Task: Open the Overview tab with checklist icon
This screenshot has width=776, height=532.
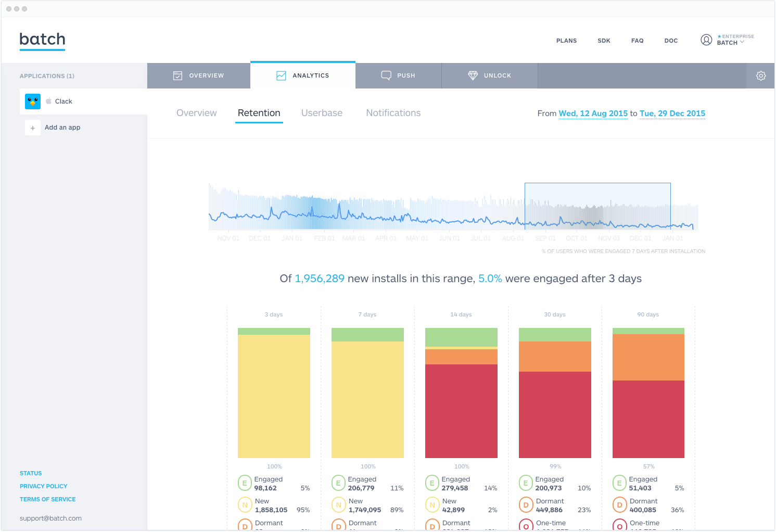Action: point(198,76)
